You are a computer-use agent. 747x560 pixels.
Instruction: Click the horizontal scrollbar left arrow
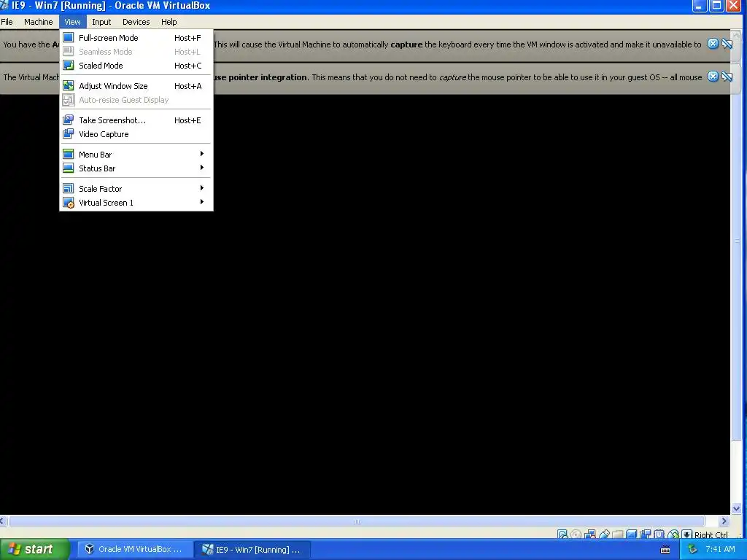point(3,521)
